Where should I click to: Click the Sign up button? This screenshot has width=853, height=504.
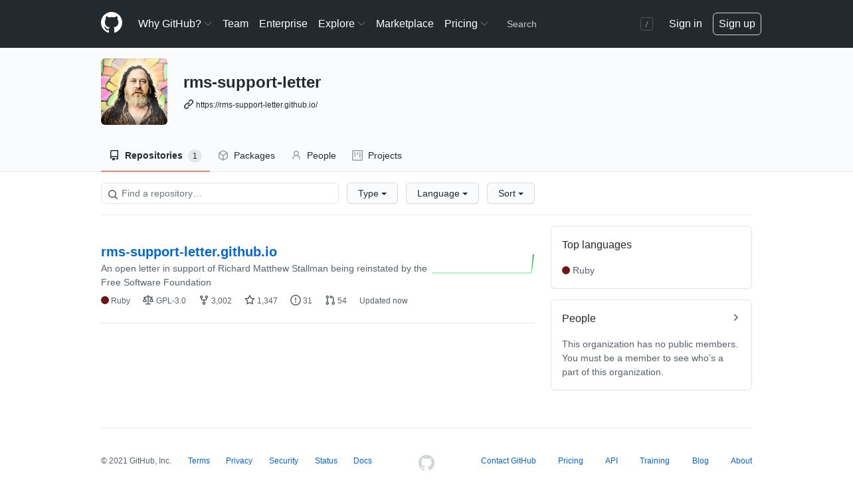click(737, 24)
